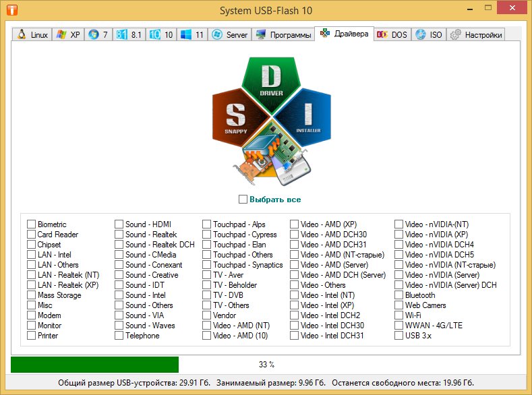Check the Chipset driver checkbox
Image resolution: width=532 pixels, height=395 pixels.
click(x=31, y=245)
